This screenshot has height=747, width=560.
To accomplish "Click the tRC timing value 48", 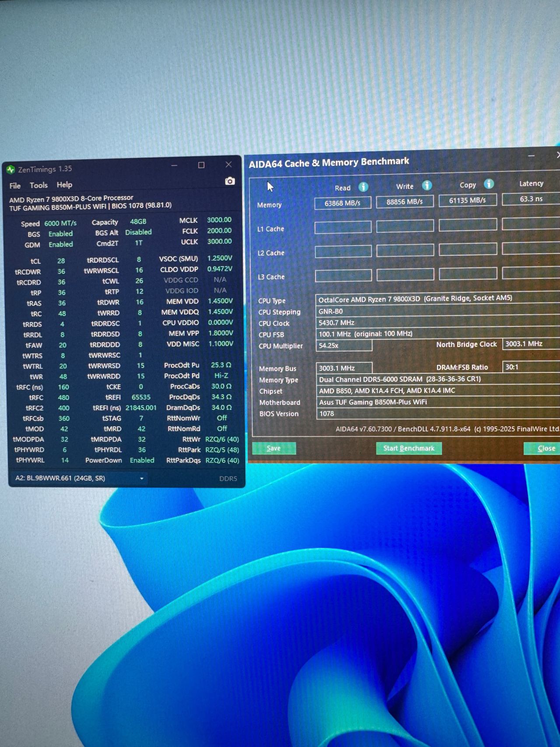I will tap(62, 313).
